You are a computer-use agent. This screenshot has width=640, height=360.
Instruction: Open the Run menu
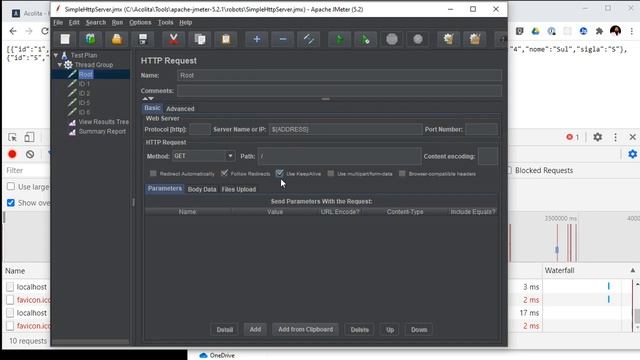coord(117,22)
